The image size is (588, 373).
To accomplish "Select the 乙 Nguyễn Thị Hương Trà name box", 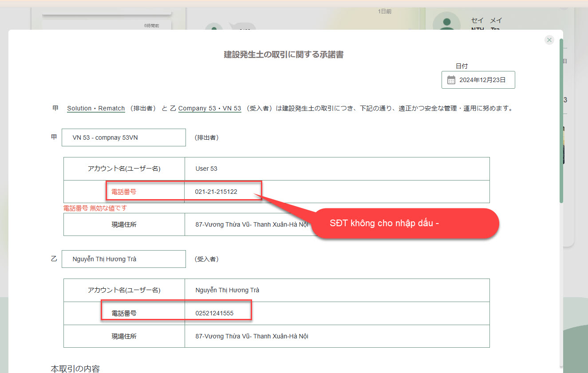I will (x=123, y=259).
